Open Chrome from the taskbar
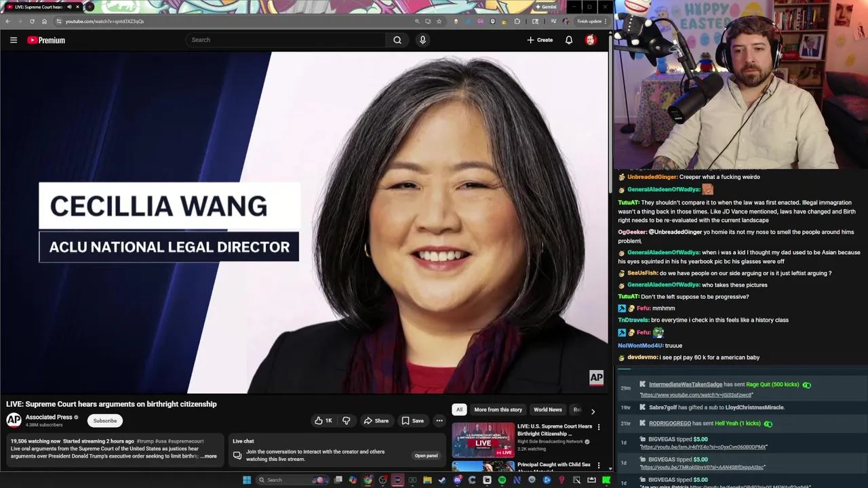868x488 pixels. [x=368, y=480]
